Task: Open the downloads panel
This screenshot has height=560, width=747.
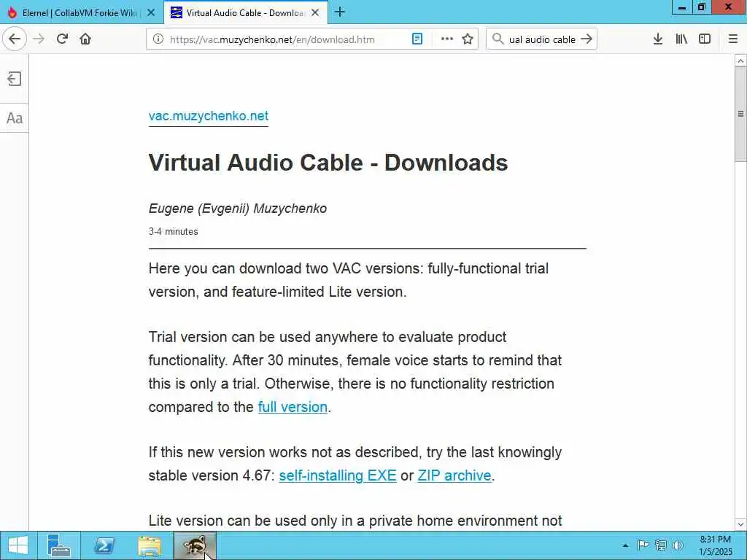Action: (658, 39)
